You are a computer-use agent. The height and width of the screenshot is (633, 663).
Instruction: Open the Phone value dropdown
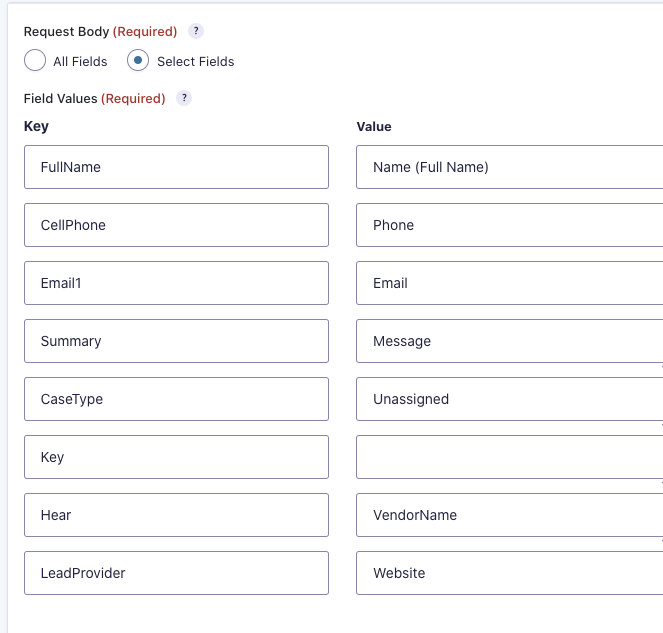(x=510, y=225)
